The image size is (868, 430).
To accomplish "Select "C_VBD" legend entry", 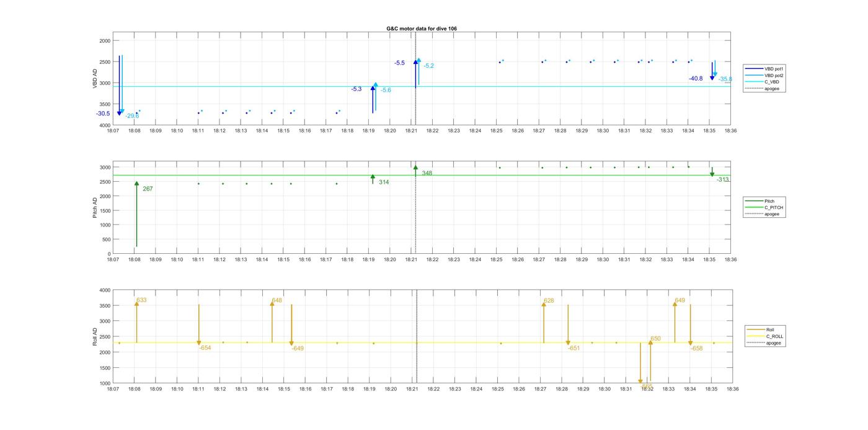I will point(763,82).
